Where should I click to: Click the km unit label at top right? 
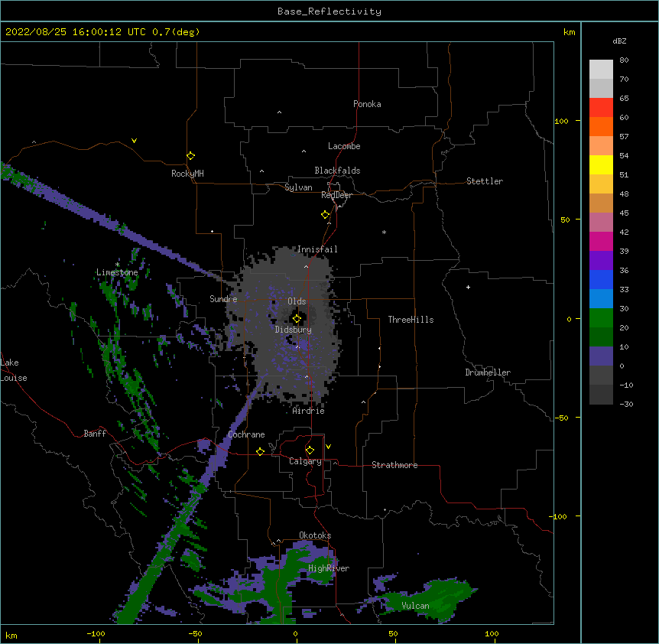pyautogui.click(x=569, y=32)
